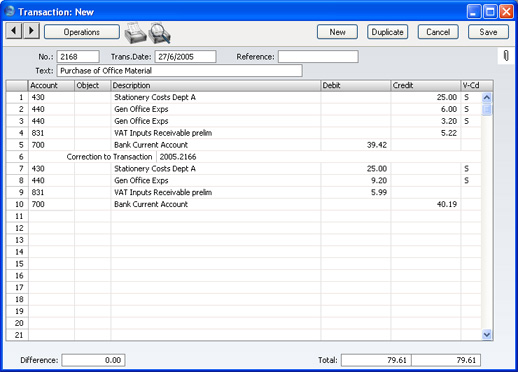Click row number 6

click(x=21, y=157)
